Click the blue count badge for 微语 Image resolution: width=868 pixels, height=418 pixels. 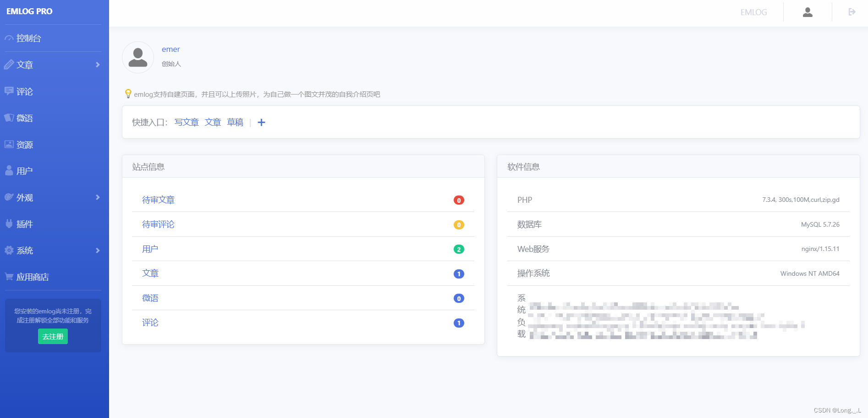coord(459,298)
